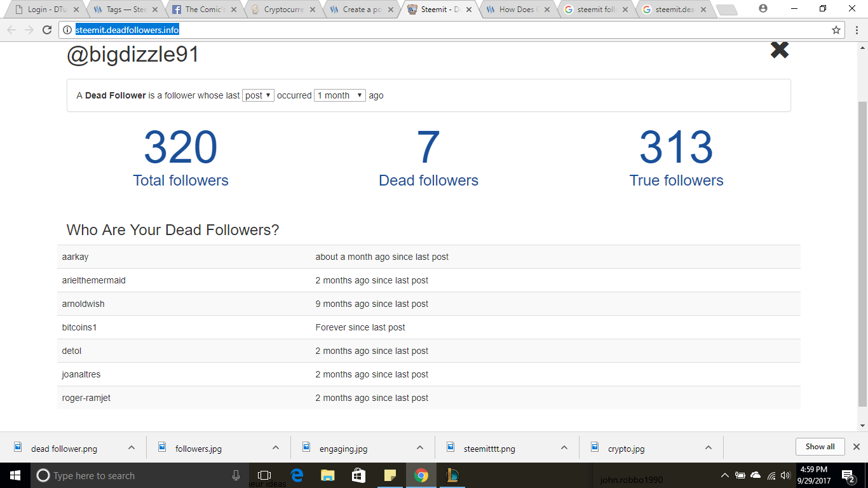Viewport: 868px width, 488px height.
Task: Open File Explorer from the taskbar
Action: 327,475
